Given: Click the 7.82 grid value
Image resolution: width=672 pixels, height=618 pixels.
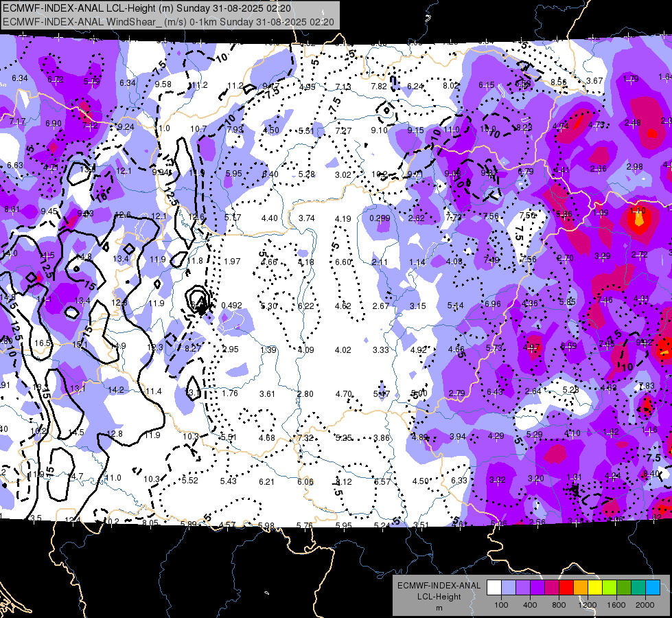Looking at the screenshot, I should pos(379,87).
